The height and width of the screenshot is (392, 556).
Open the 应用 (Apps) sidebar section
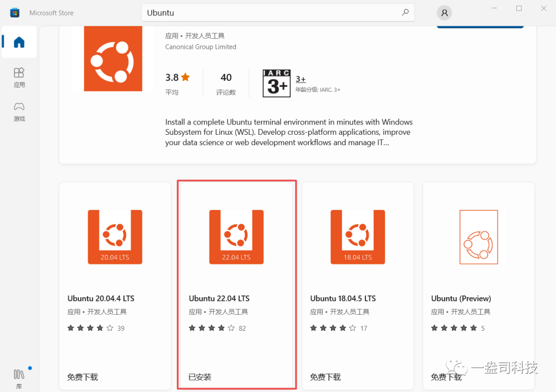pyautogui.click(x=19, y=77)
